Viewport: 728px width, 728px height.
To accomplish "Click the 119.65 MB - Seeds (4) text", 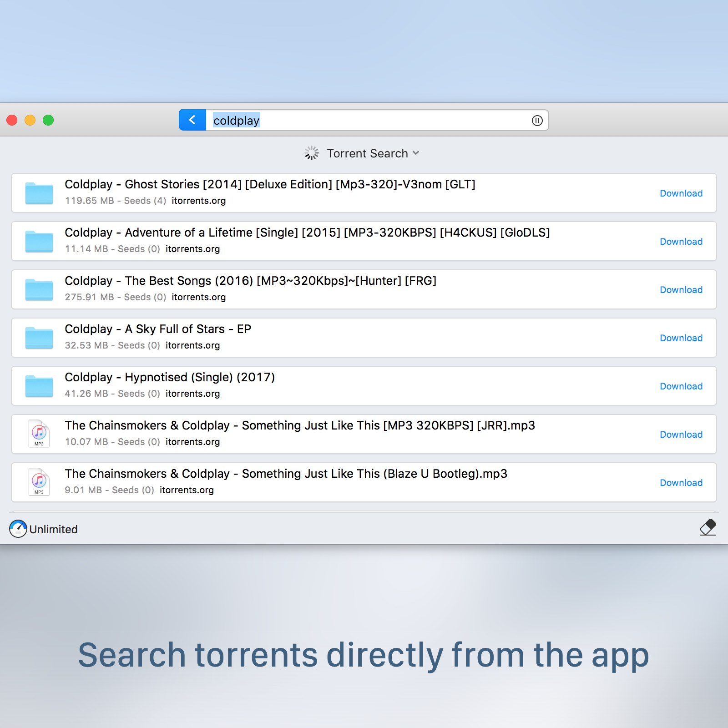I will coord(116,201).
